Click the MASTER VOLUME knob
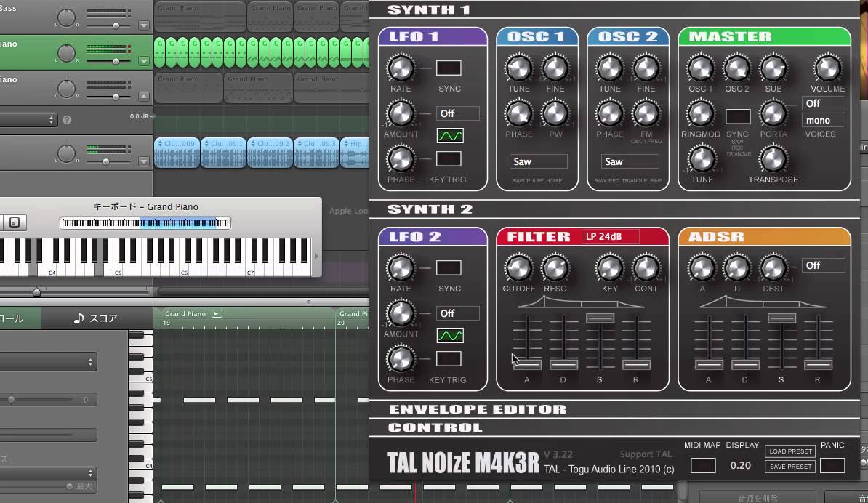Image resolution: width=868 pixels, height=503 pixels. click(827, 68)
